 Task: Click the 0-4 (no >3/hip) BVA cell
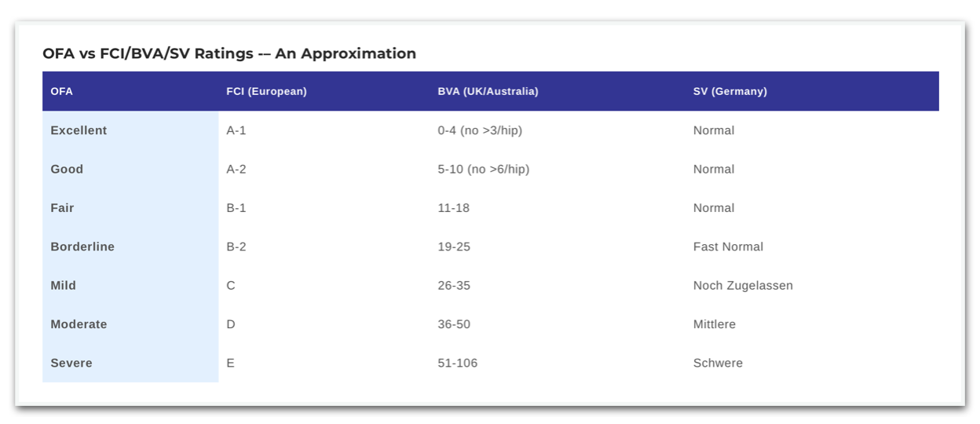pos(480,130)
